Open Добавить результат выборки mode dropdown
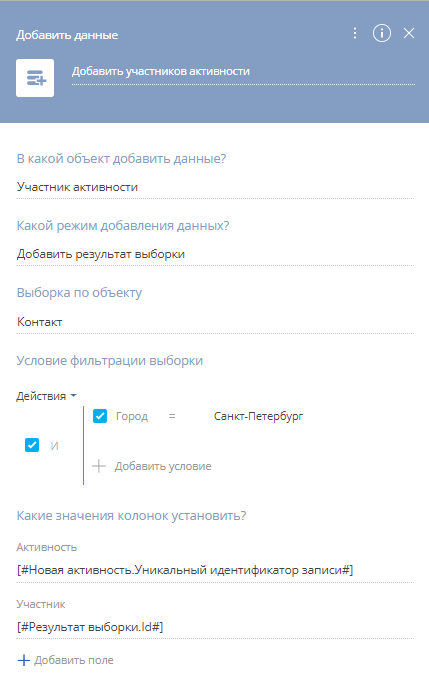Viewport: 429px width, 680px height. pyautogui.click(x=215, y=254)
